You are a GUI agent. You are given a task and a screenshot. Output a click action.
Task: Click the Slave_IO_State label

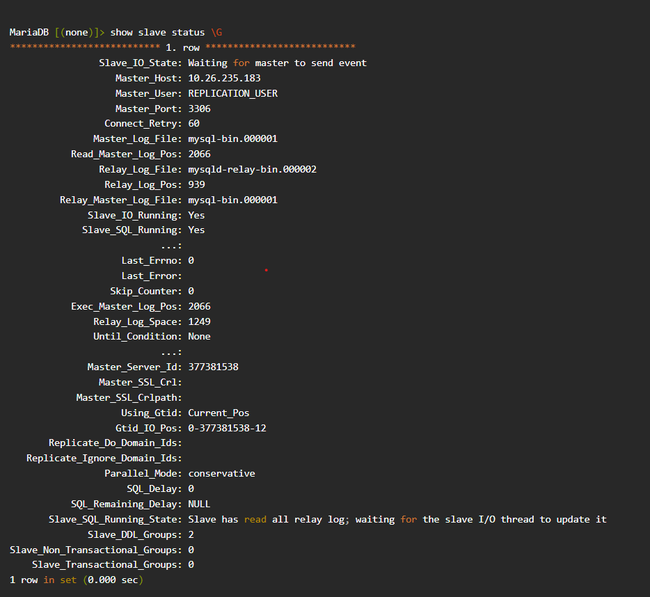tap(140, 63)
